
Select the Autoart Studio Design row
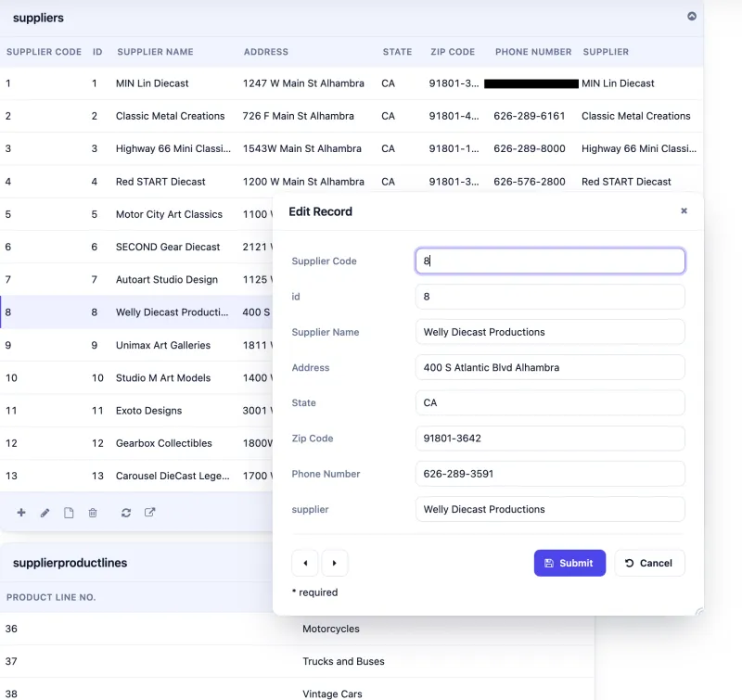tap(136, 279)
